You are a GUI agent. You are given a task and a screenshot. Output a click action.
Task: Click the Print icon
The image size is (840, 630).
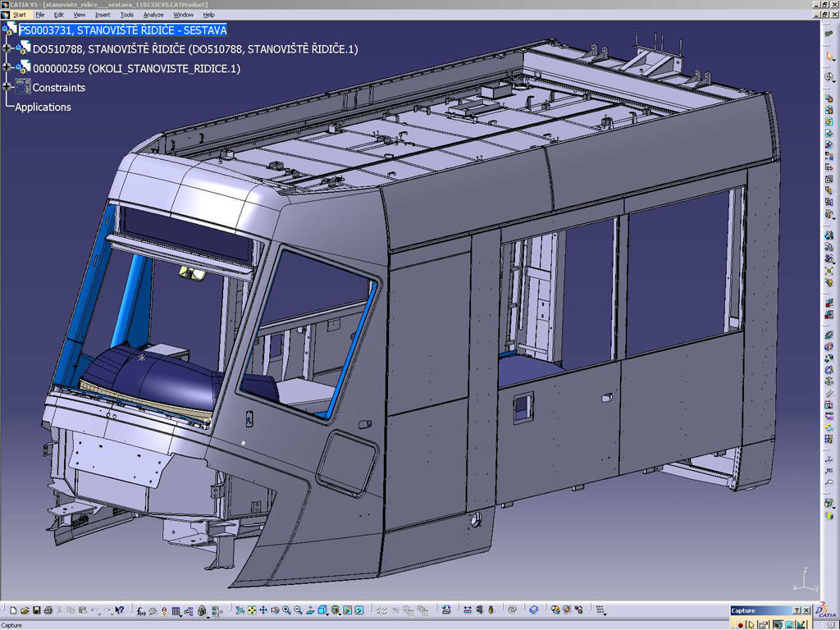pos(48,610)
